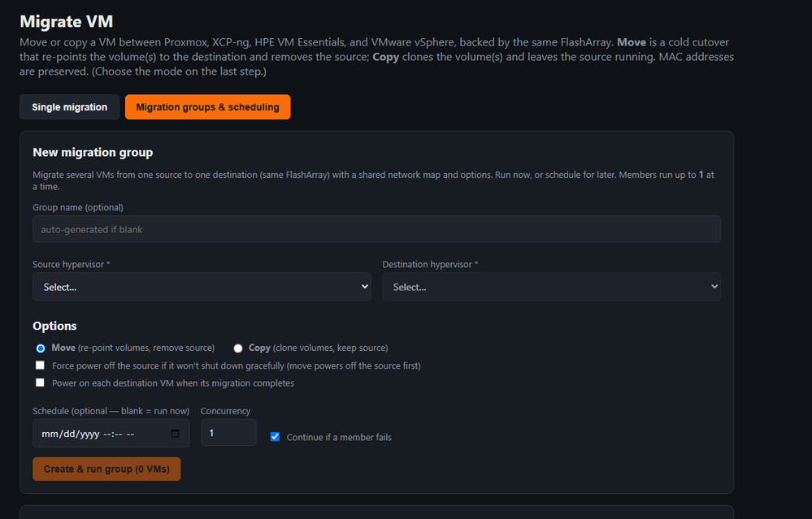Screen dimensions: 812x519
Task: Click the 'Concurrency' label
Action: pos(225,411)
